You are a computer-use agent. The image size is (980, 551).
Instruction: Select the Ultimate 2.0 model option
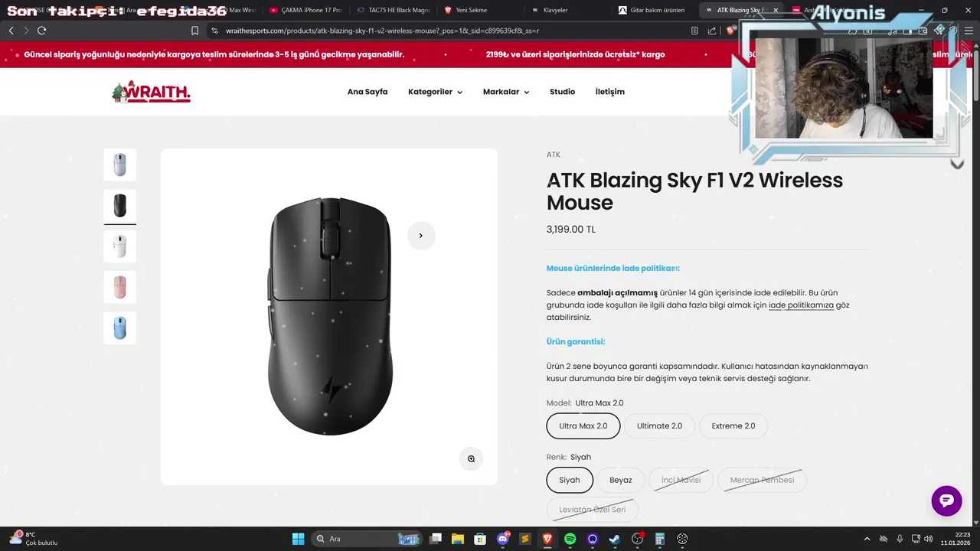tap(659, 426)
